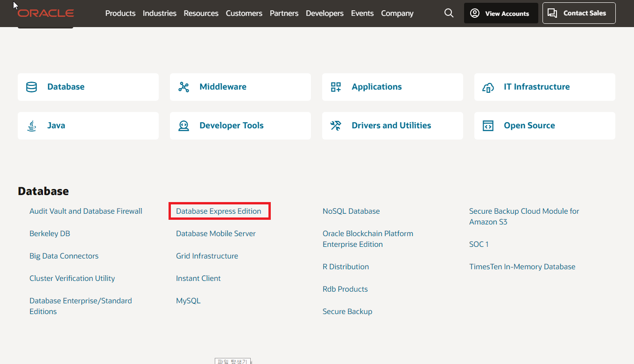Screen dimensions: 634x364
Task: Select the Java category card
Action: [88, 126]
